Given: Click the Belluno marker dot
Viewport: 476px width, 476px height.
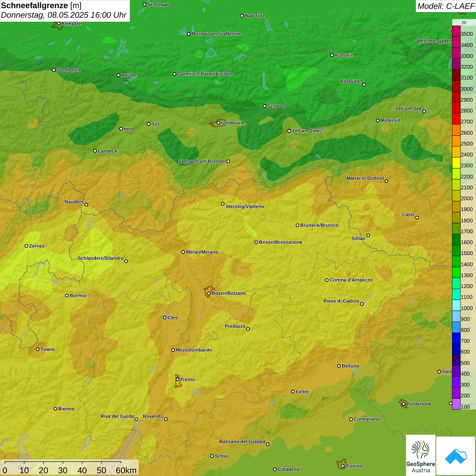Looking at the screenshot, I should point(339,366).
